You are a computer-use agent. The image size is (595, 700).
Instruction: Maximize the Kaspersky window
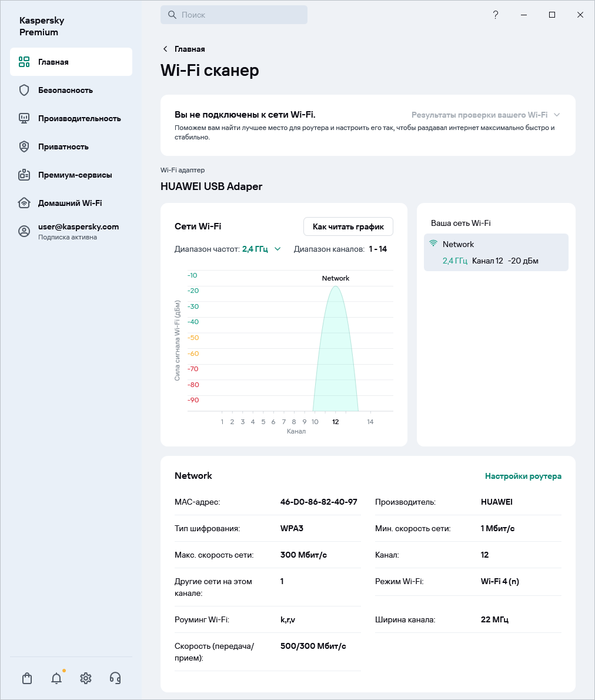pos(552,15)
